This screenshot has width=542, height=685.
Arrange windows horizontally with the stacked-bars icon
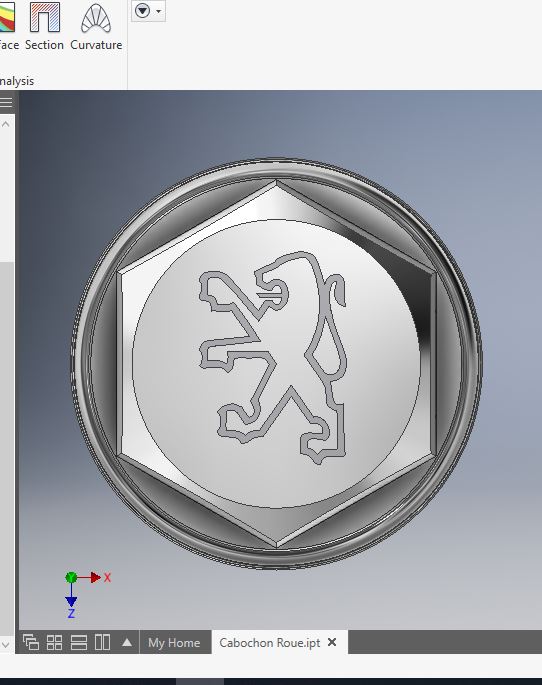click(79, 642)
